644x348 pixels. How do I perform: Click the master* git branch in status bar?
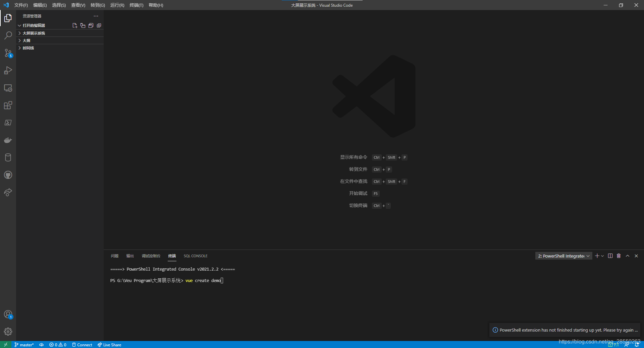pyautogui.click(x=24, y=345)
